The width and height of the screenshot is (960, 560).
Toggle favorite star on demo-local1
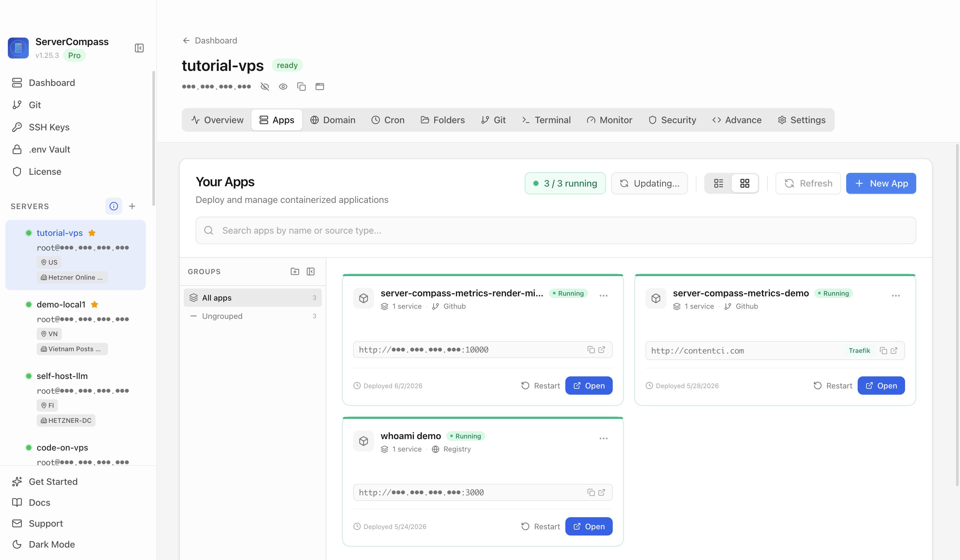point(94,304)
